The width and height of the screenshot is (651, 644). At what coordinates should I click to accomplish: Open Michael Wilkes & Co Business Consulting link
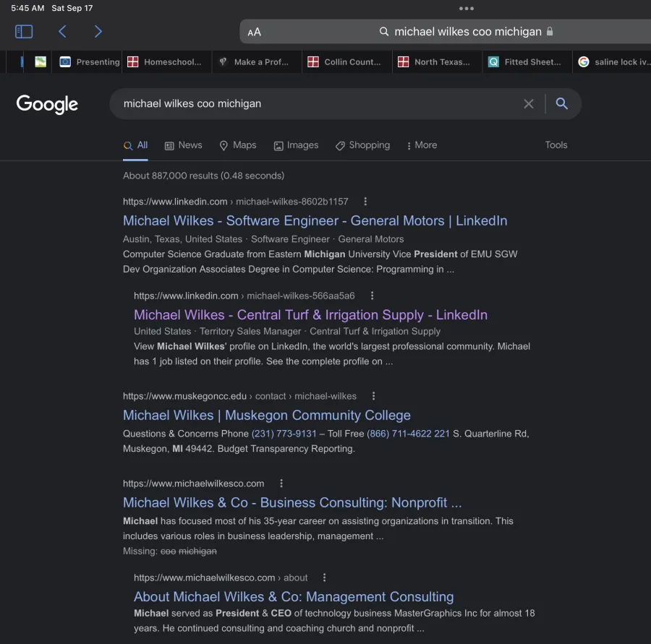(x=292, y=502)
